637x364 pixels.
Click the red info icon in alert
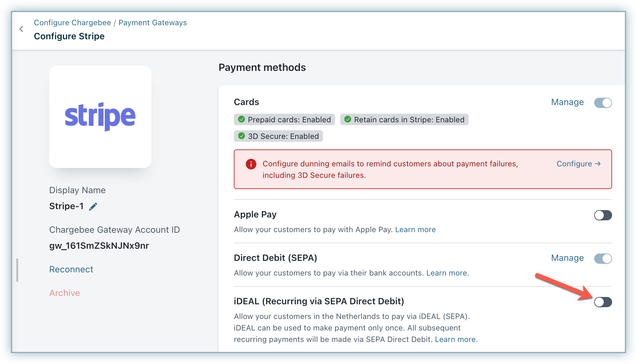click(251, 164)
